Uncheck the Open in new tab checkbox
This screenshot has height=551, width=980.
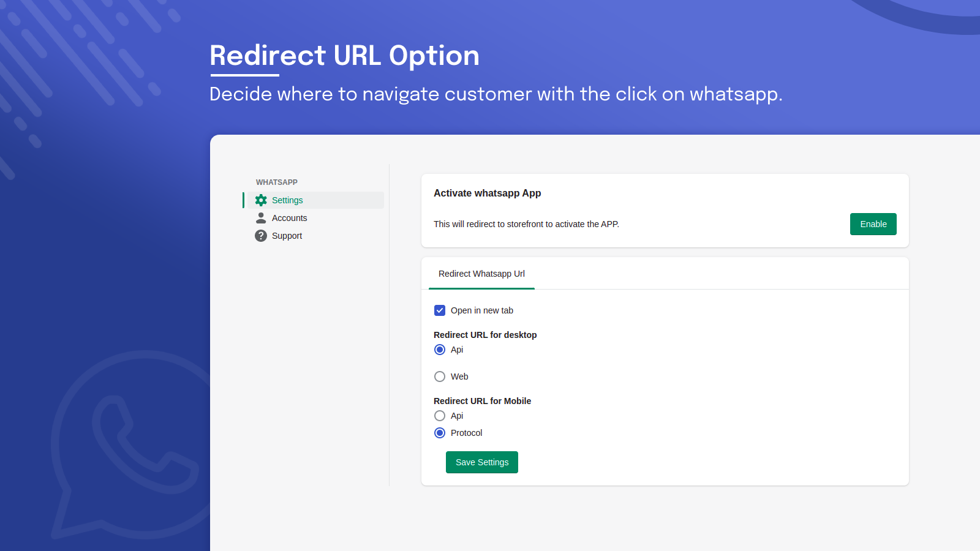tap(440, 310)
